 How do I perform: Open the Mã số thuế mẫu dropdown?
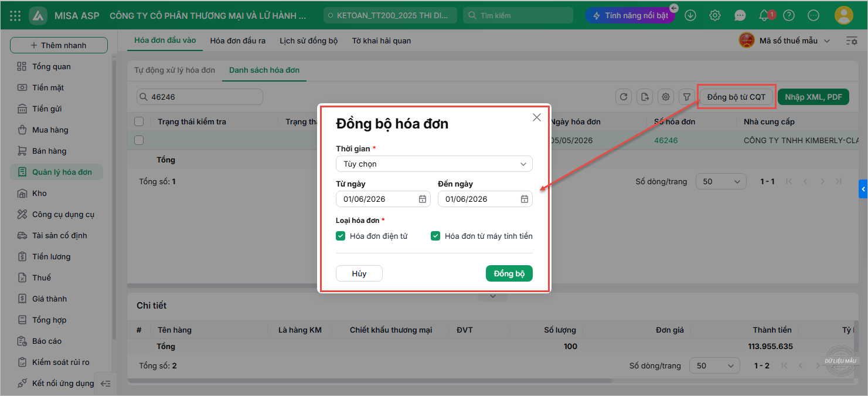(x=785, y=40)
